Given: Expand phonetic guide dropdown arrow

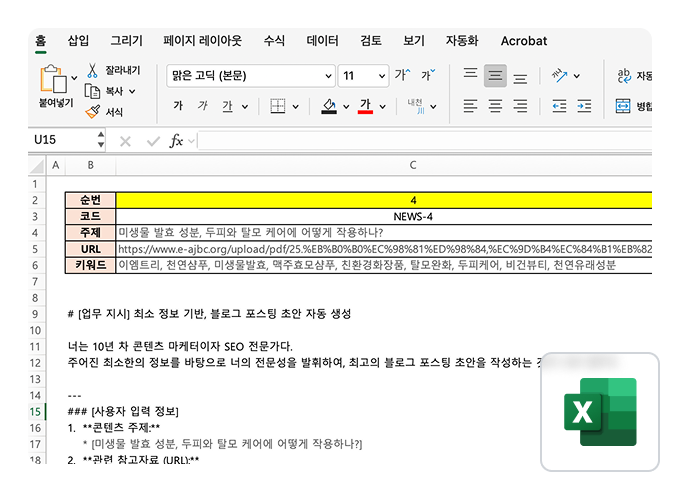Looking at the screenshot, I should [x=433, y=107].
